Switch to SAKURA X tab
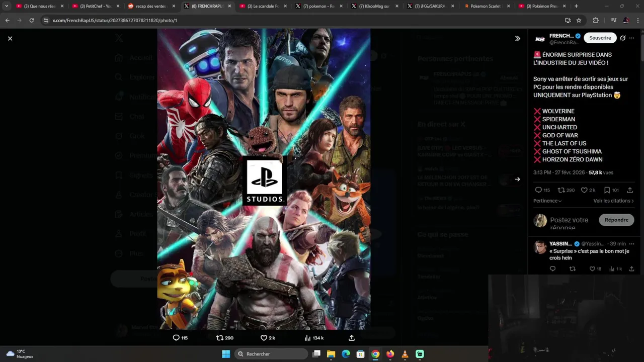Image resolution: width=644 pixels, height=362 pixels. (431, 6)
